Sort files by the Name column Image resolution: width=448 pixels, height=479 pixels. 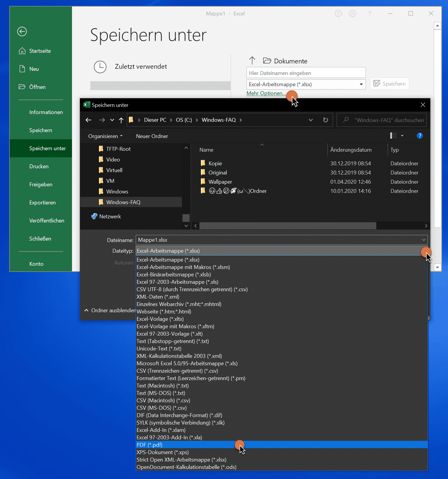pyautogui.click(x=206, y=150)
